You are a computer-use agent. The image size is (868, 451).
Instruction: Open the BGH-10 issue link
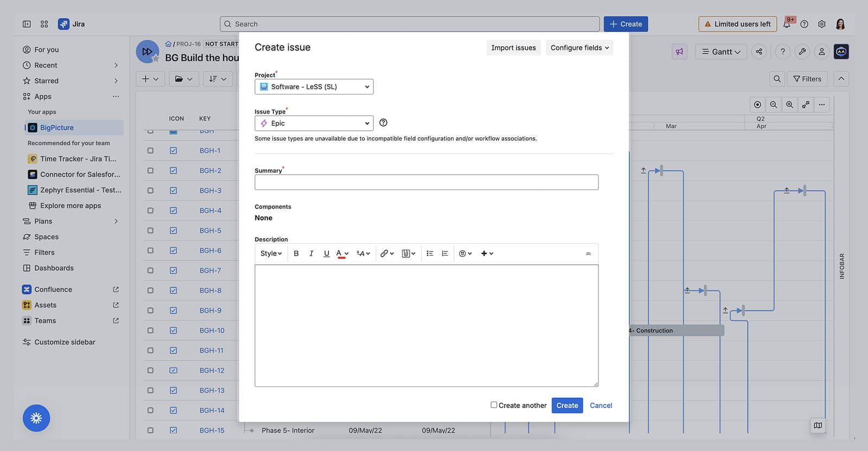pos(212,330)
